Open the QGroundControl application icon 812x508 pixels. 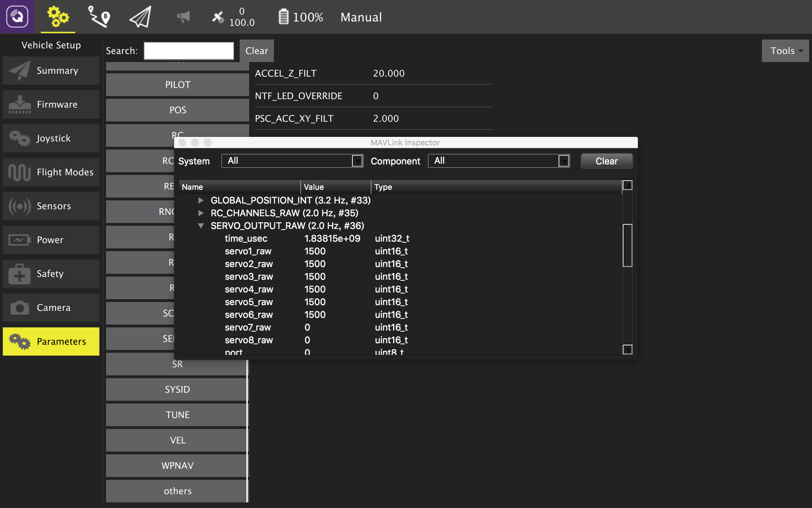click(17, 17)
